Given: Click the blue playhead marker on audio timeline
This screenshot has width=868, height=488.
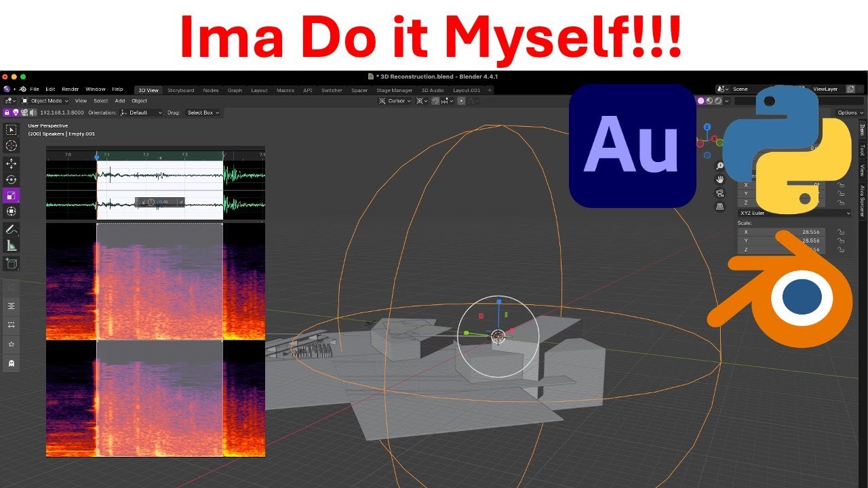Looking at the screenshot, I should tap(96, 157).
